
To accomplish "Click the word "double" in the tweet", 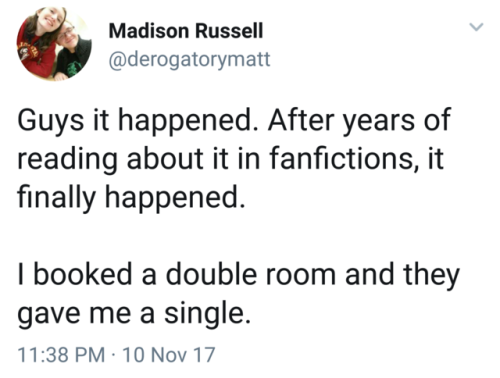I will [x=211, y=274].
